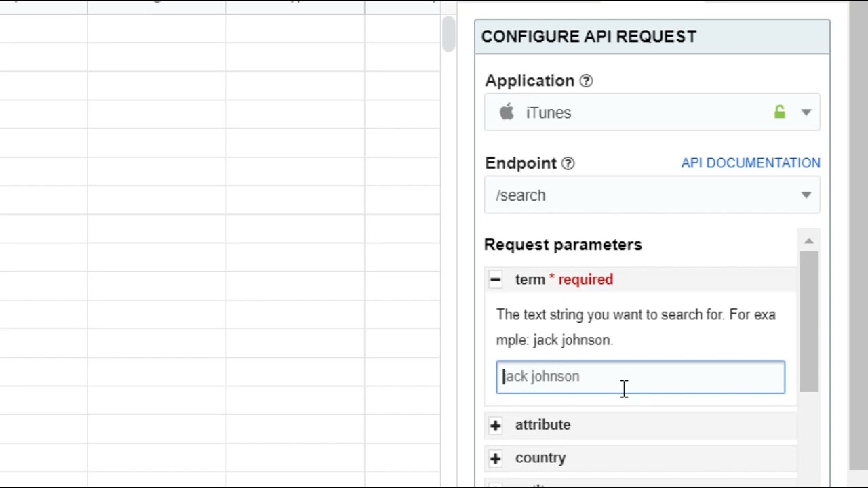Open the iTunes application dropdown arrow

coord(806,113)
